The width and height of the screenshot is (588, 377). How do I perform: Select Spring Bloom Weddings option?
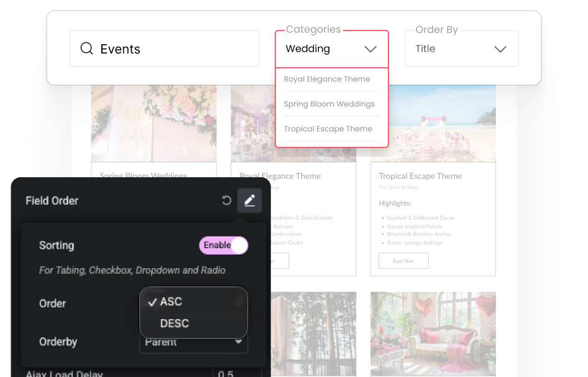click(329, 104)
